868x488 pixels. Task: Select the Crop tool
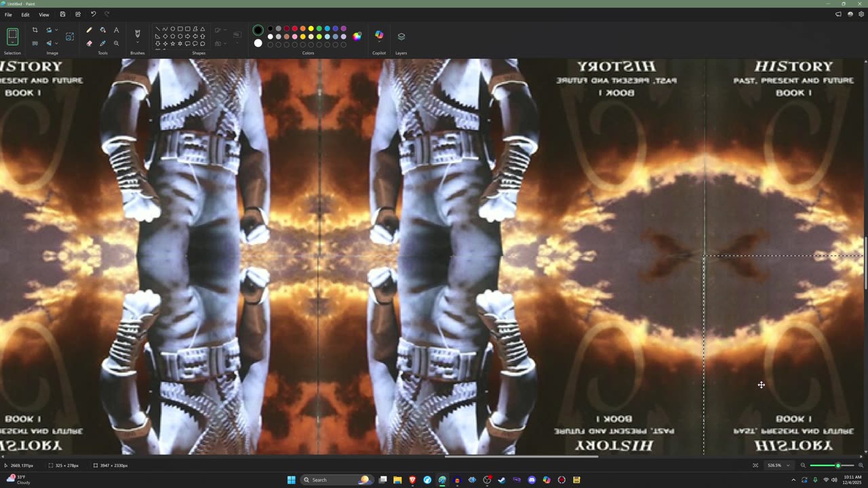(35, 30)
